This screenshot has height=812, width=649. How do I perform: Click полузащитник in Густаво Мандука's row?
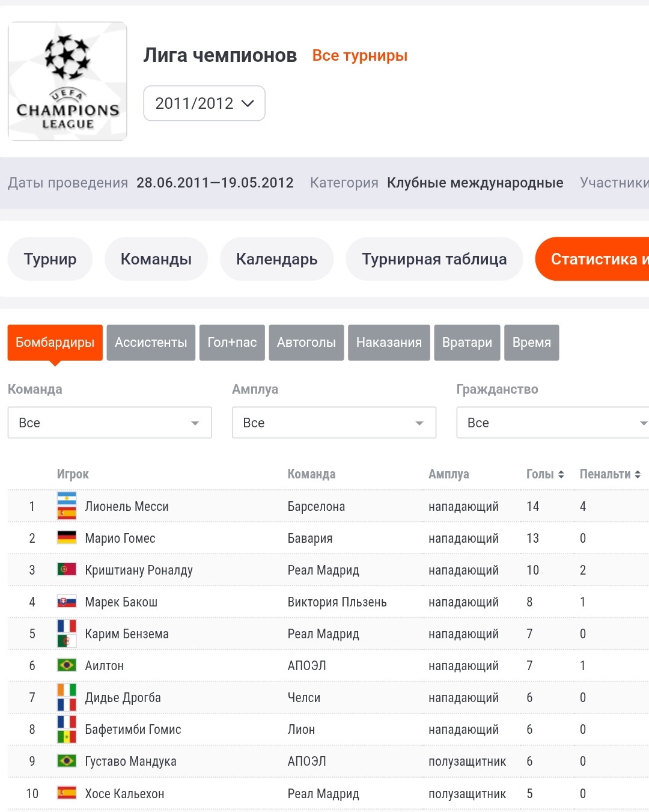pos(468,762)
